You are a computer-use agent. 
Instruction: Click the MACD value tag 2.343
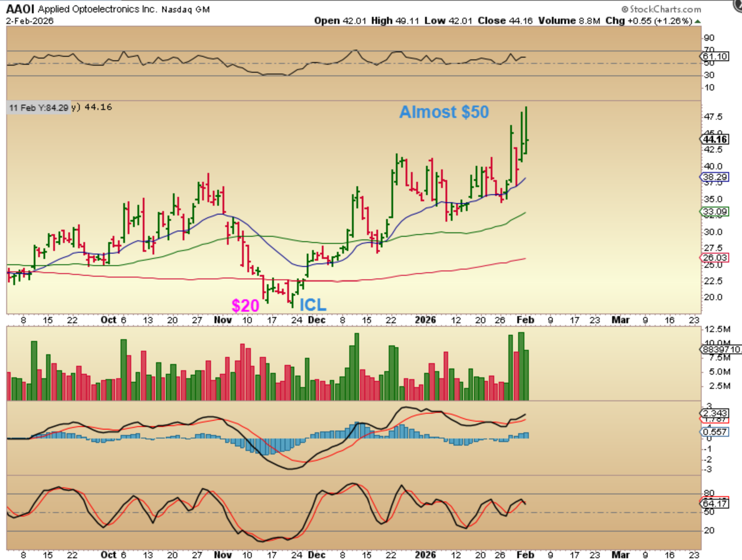pyautogui.click(x=715, y=413)
